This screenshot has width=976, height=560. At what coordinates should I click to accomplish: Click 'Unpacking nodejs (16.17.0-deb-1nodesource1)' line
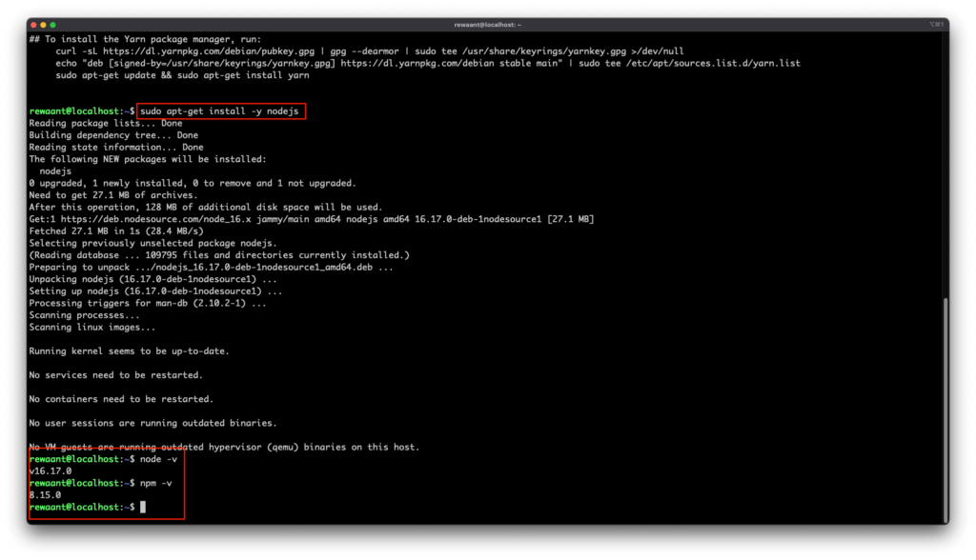153,279
